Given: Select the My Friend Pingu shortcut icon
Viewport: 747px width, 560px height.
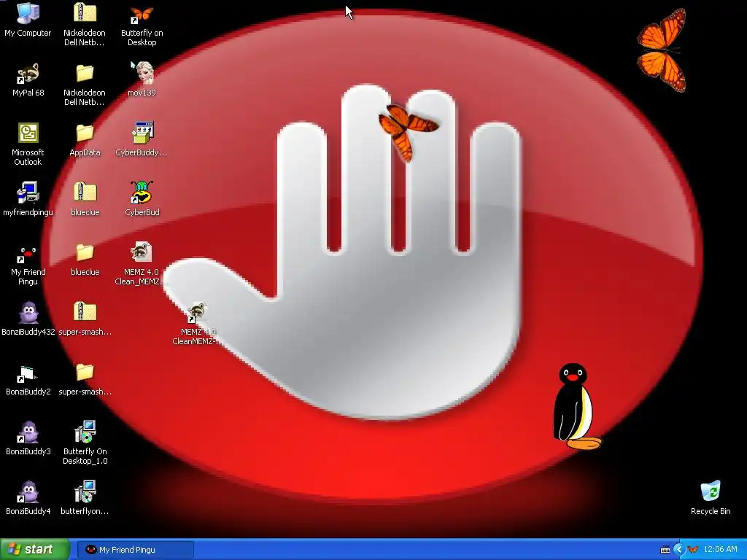Looking at the screenshot, I should 28,254.
